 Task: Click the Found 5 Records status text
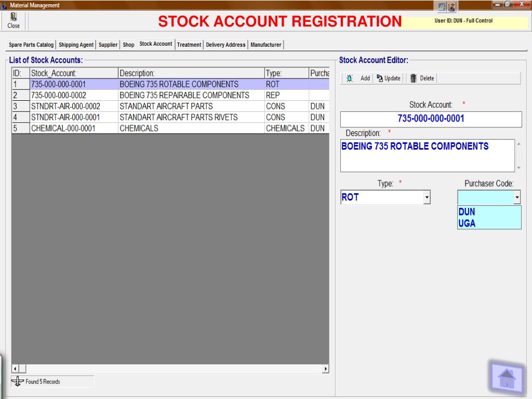click(43, 382)
